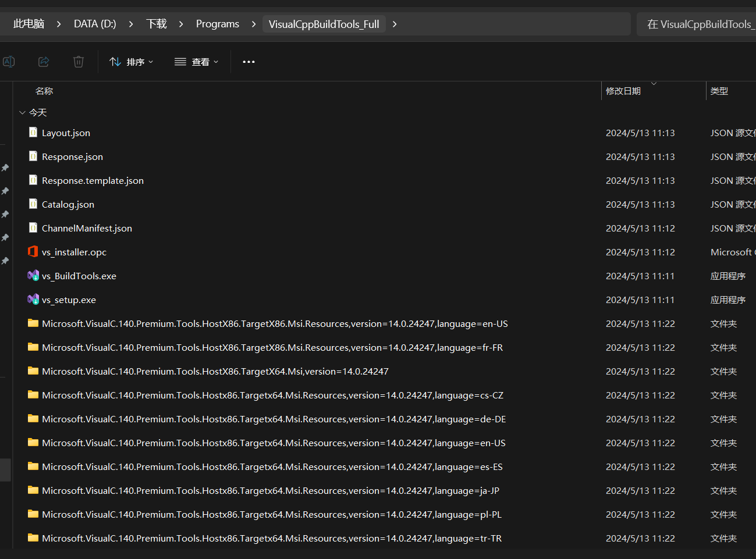This screenshot has width=756, height=559.
Task: Click Catalog.json file icon
Action: click(x=33, y=204)
